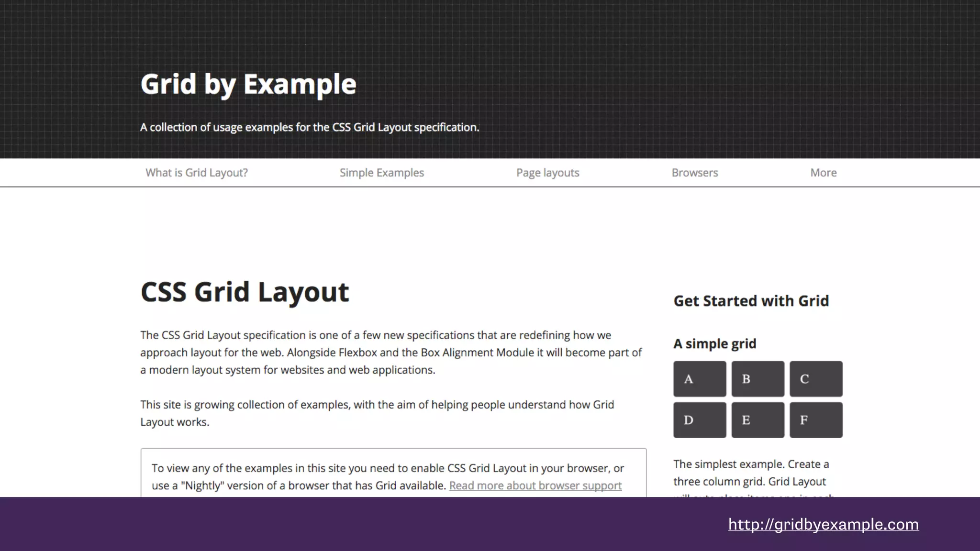The width and height of the screenshot is (980, 551).
Task: Click the A simple grid heading
Action: coord(714,343)
